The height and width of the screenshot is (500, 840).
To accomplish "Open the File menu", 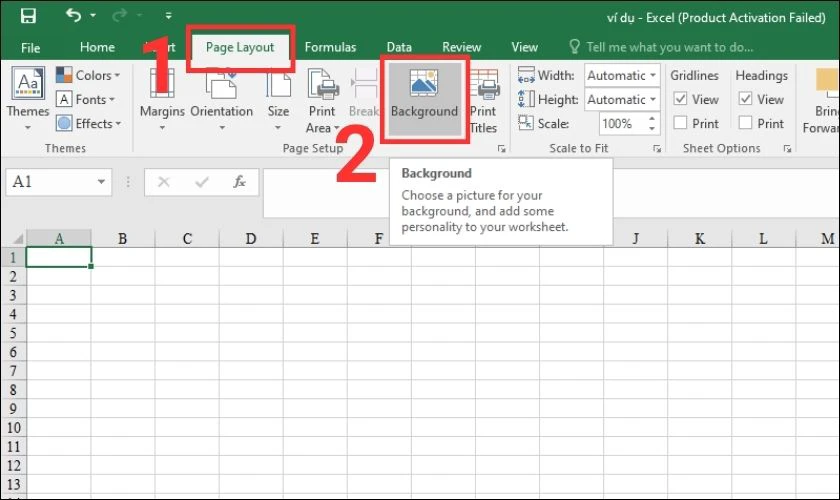I will pyautogui.click(x=31, y=48).
